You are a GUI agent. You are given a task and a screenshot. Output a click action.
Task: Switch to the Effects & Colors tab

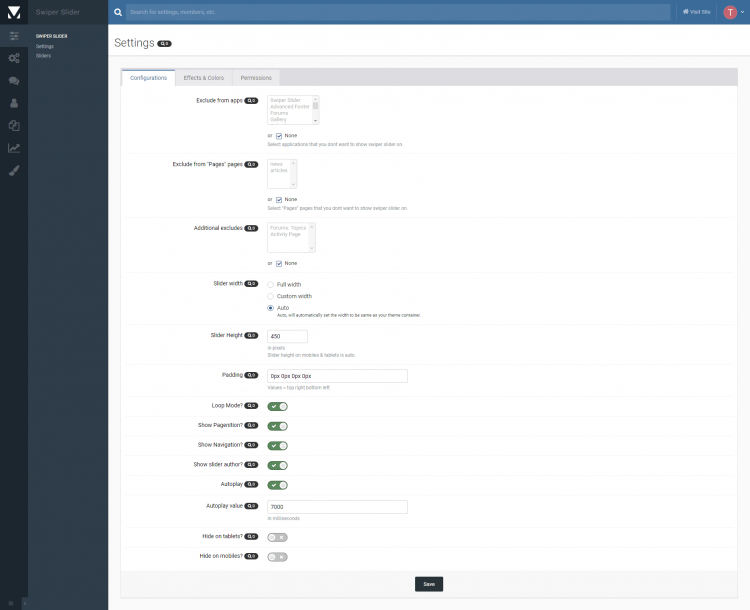203,78
